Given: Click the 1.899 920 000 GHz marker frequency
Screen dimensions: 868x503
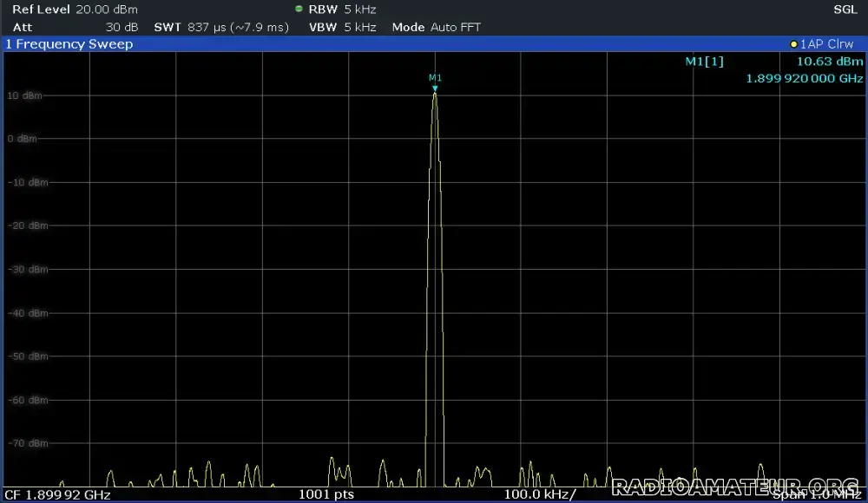Looking at the screenshot, I should [805, 79].
